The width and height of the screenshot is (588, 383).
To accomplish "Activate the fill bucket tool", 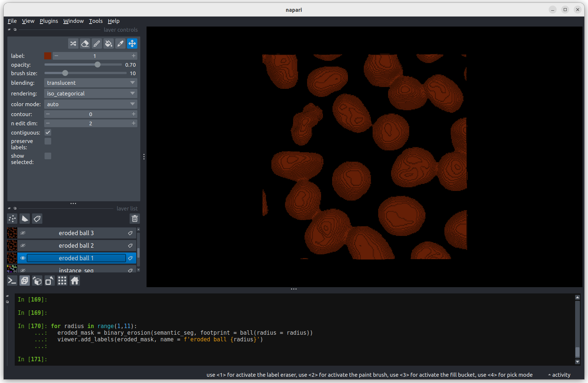I will tap(109, 43).
